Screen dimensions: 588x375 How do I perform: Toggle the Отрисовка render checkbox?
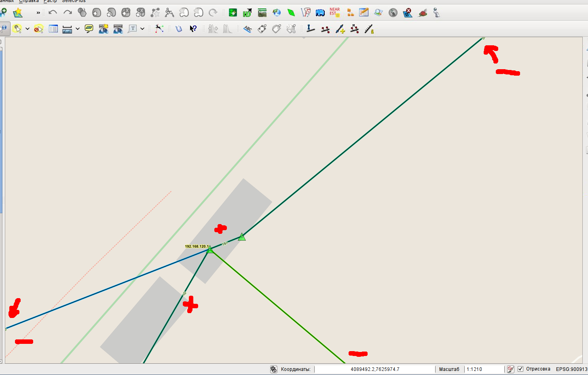tap(520, 369)
